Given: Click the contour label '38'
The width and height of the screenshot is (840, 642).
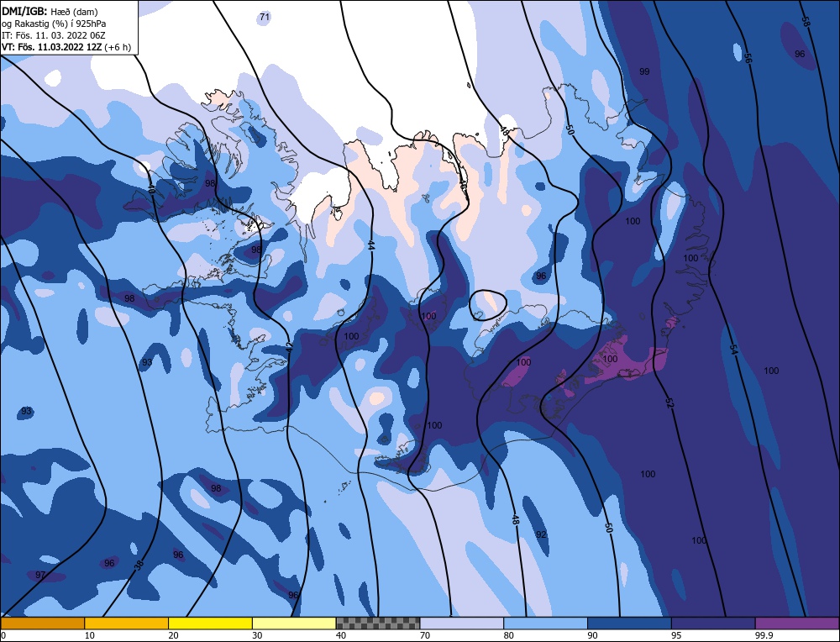Looking at the screenshot, I should pyautogui.click(x=139, y=565).
